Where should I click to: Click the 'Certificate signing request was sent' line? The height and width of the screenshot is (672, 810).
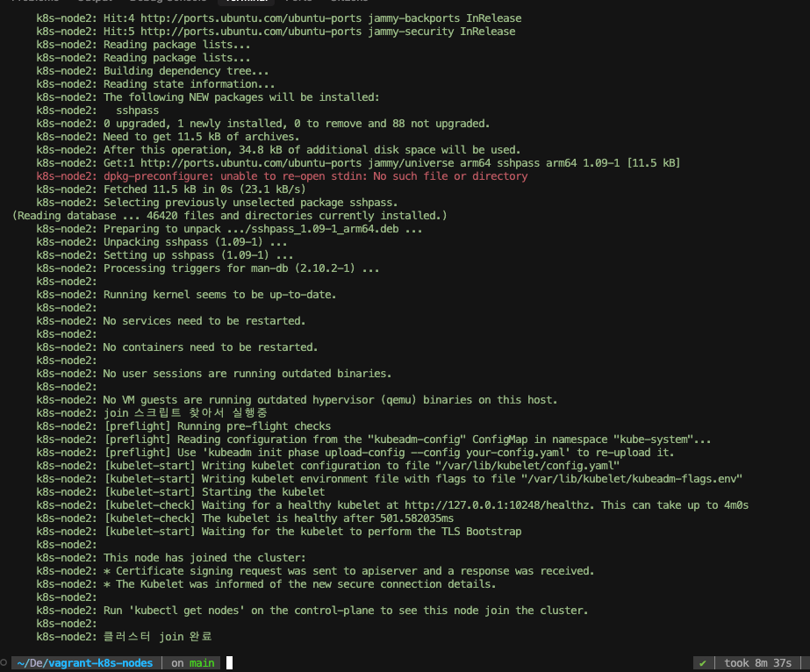click(315, 571)
